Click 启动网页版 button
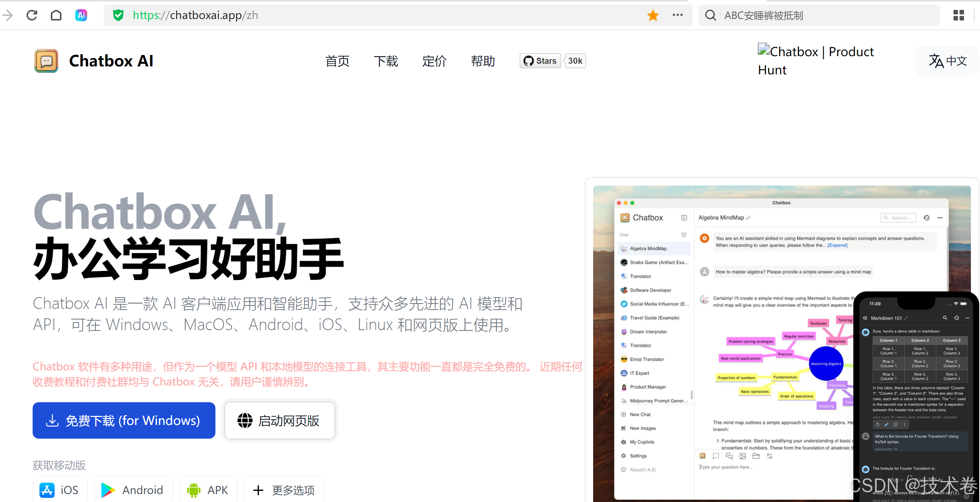 [280, 420]
